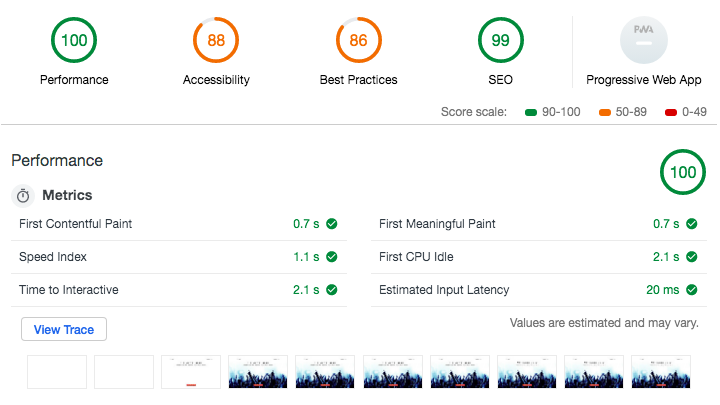
Task: Open the Progressive Web App label link
Action: pyautogui.click(x=643, y=80)
